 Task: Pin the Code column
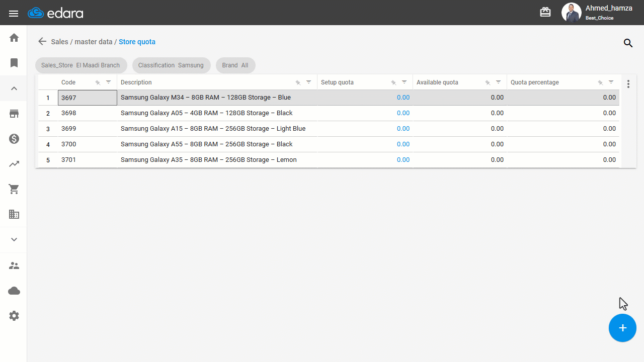[x=98, y=82]
